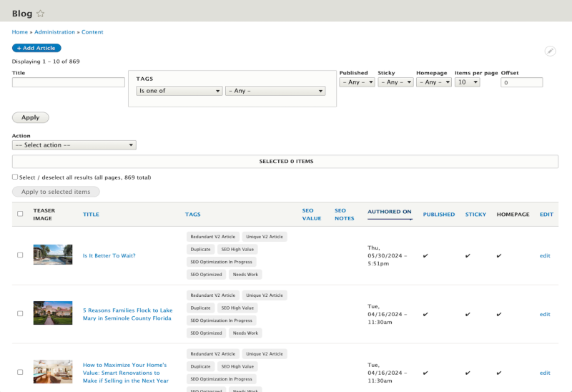Check the box for How to Maximize article

tap(20, 372)
